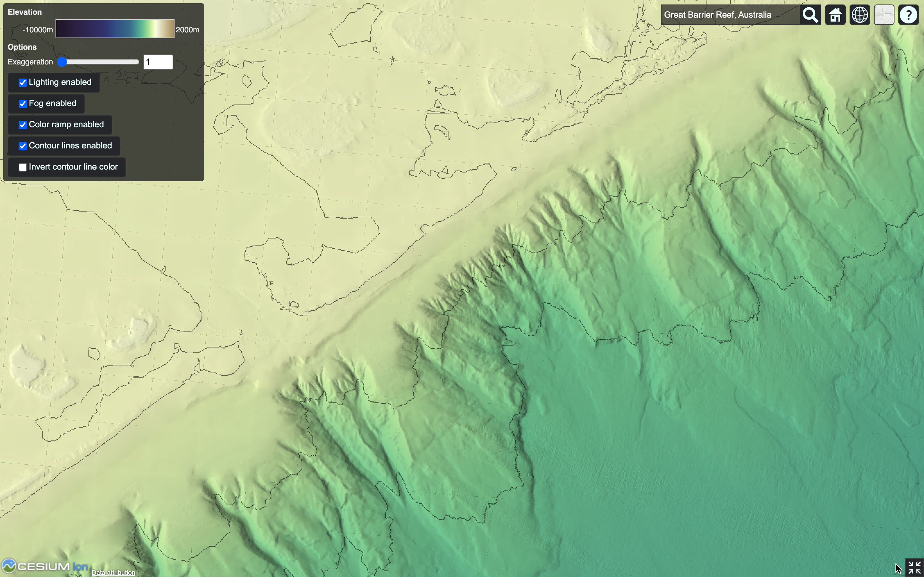This screenshot has width=924, height=577.
Task: Click the ion text link in the logo
Action: (x=80, y=567)
